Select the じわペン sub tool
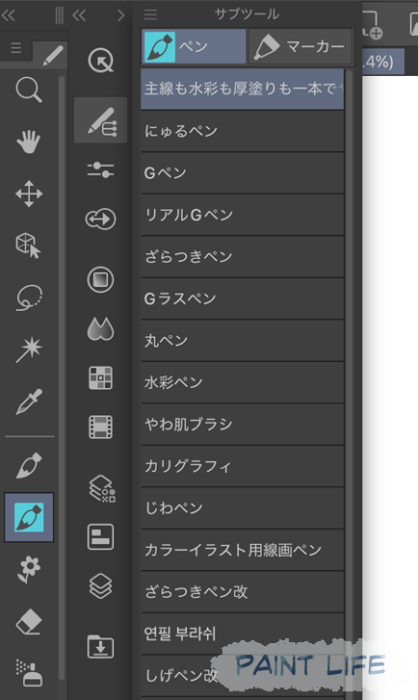The image size is (418, 700). click(x=242, y=508)
